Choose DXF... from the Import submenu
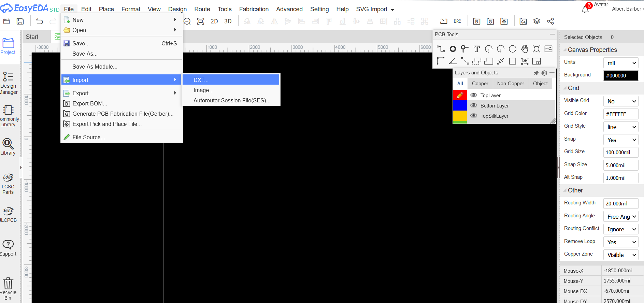 (231, 80)
